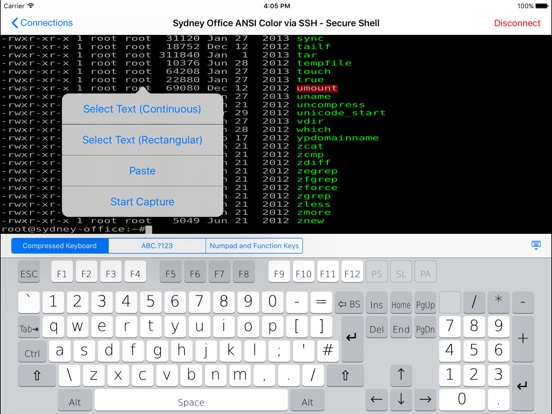Tap unicode_start in terminal listing
This screenshot has width=552, height=414.
[341, 113]
